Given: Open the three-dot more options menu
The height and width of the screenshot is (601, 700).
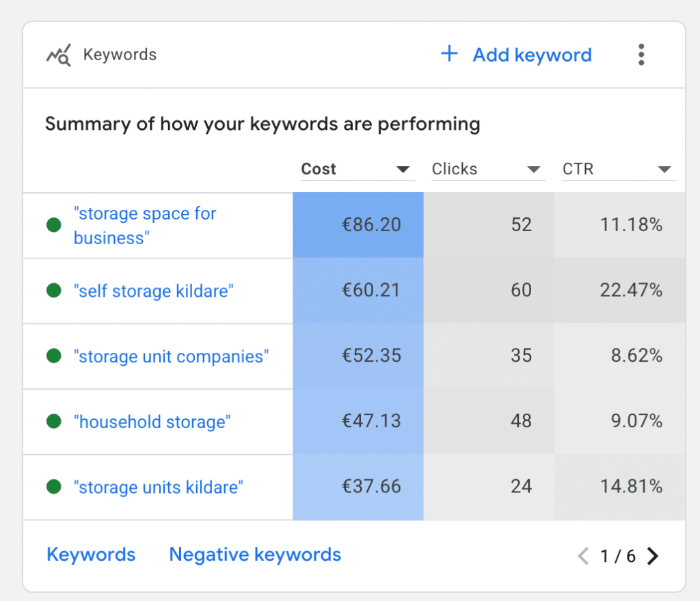Looking at the screenshot, I should 641,55.
